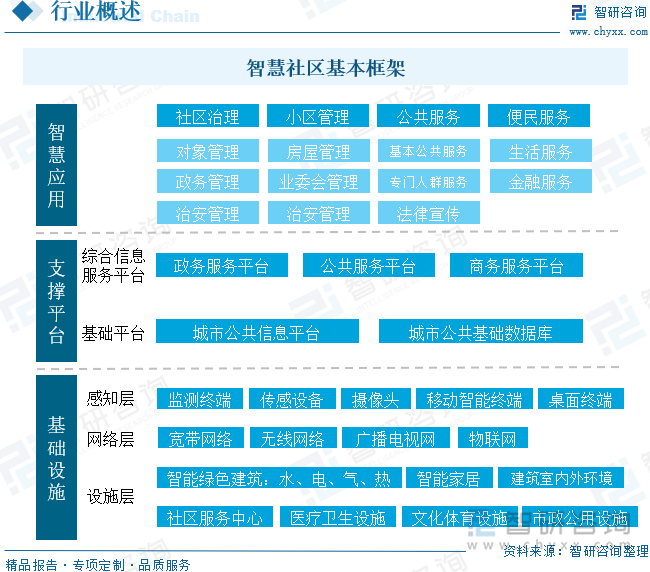
Task: Click the 传感设备 box
Action: tap(292, 399)
